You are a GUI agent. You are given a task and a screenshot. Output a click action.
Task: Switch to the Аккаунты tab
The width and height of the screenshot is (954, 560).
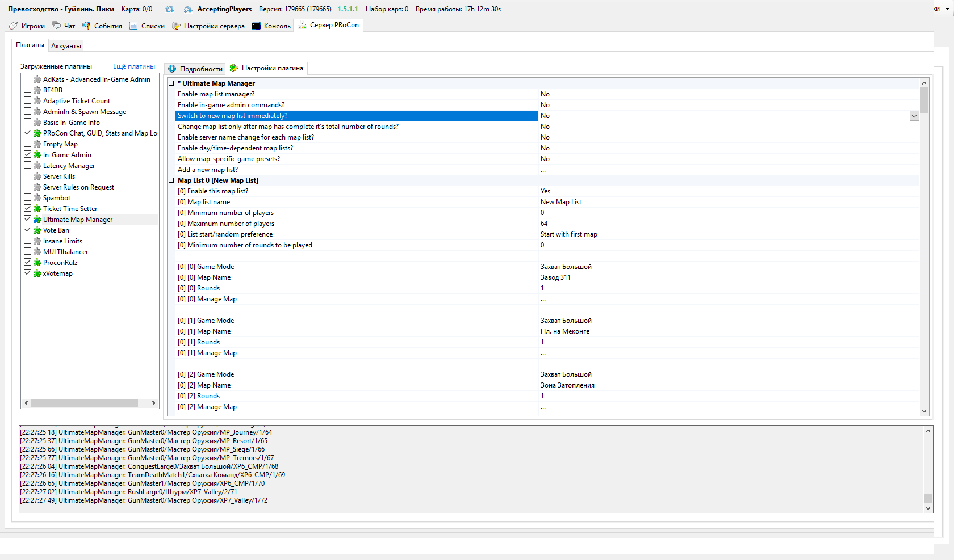pos(66,46)
